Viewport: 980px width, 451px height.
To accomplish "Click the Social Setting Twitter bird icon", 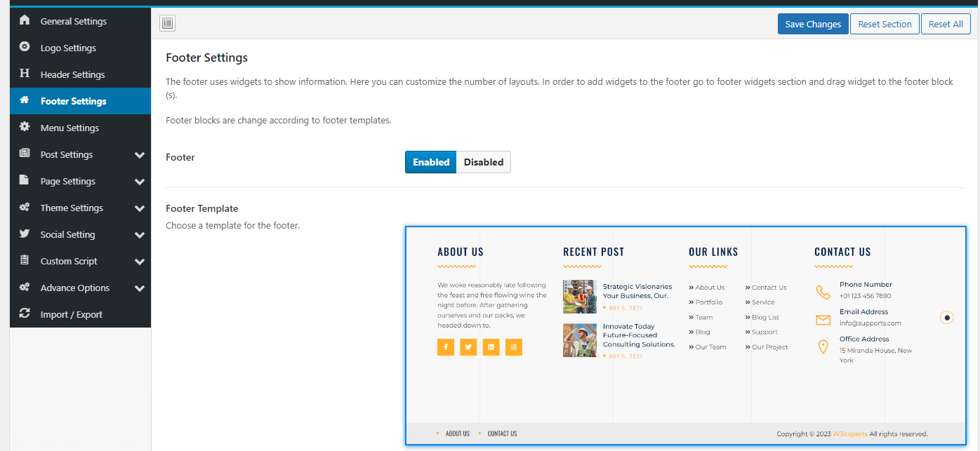I will coord(25,234).
